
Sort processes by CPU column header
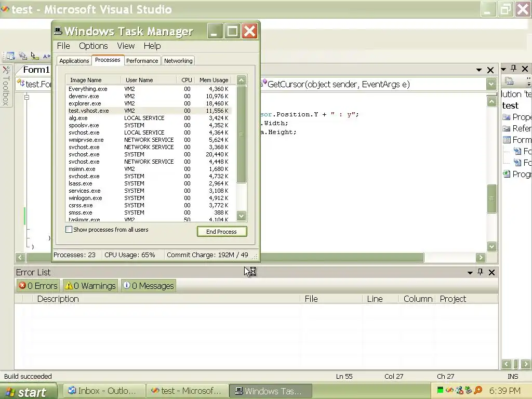[186, 80]
